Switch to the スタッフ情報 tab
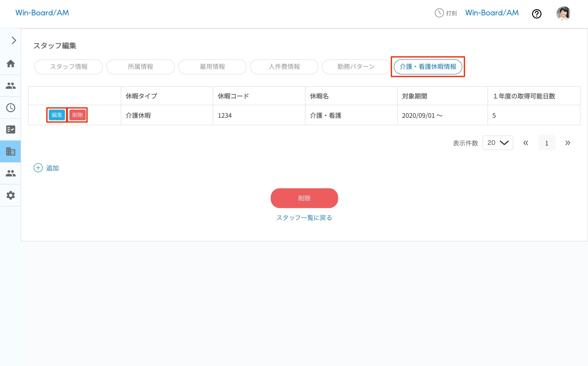The image size is (588, 366). point(69,67)
